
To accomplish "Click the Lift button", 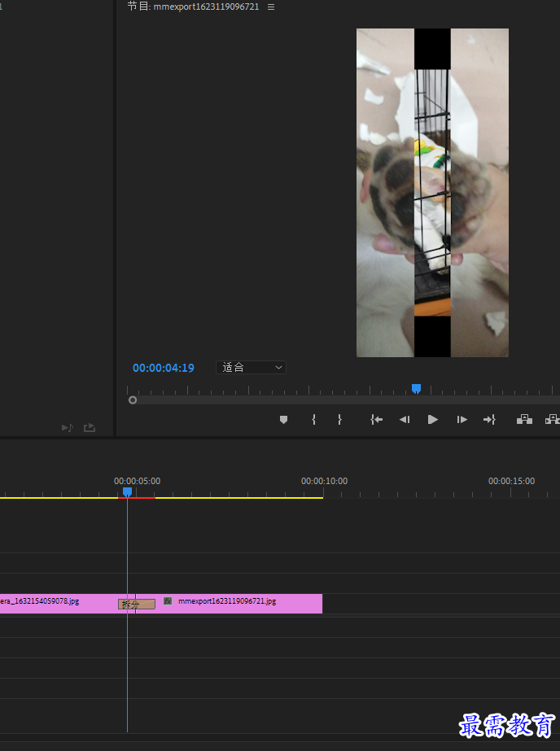I will coord(524,420).
